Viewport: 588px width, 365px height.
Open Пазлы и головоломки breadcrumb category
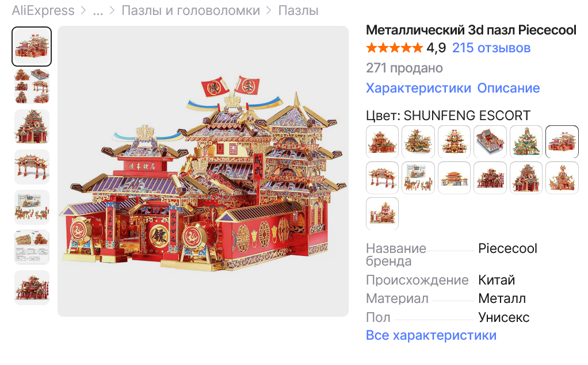pos(190,10)
